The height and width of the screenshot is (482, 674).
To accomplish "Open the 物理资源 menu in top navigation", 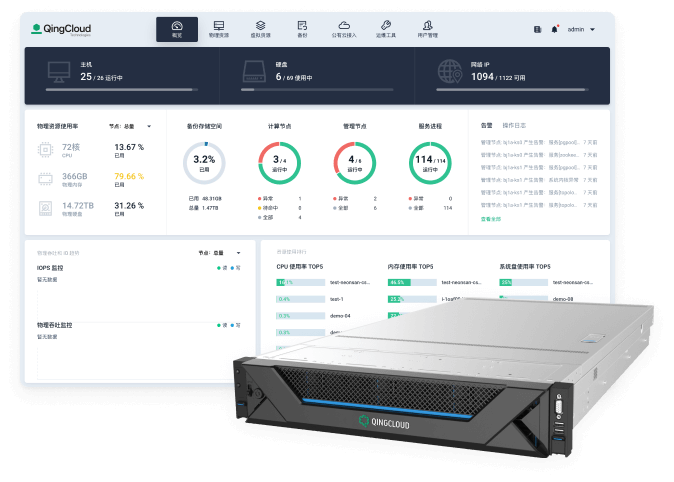I will [x=219, y=29].
